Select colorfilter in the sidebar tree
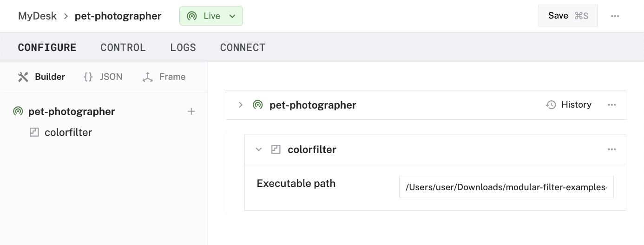Viewport: 644px width, 245px height. click(x=68, y=133)
